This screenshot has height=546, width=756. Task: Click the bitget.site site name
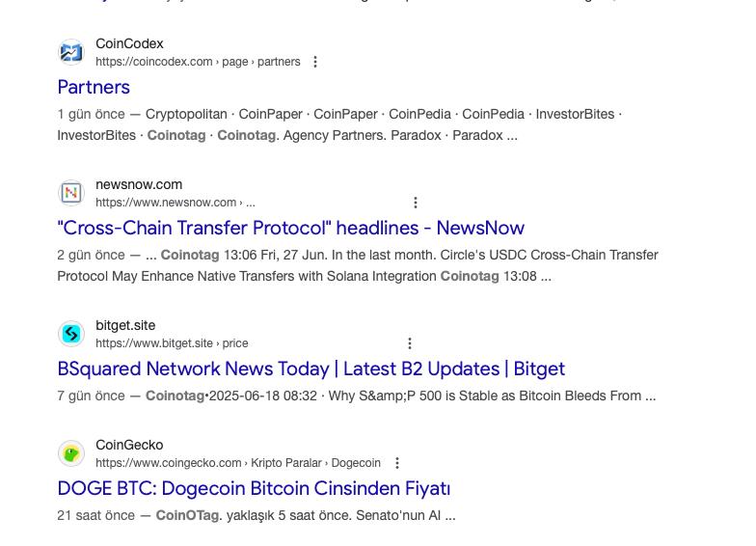coord(125,325)
